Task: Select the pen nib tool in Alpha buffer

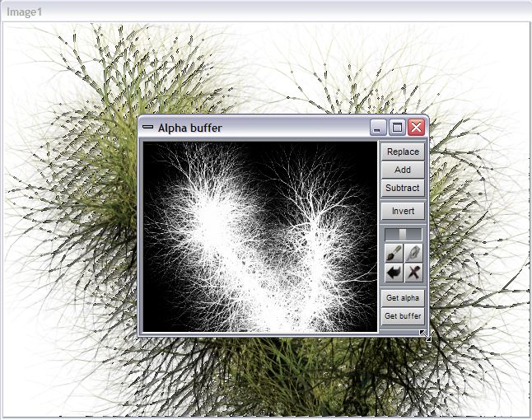Action: (x=413, y=253)
